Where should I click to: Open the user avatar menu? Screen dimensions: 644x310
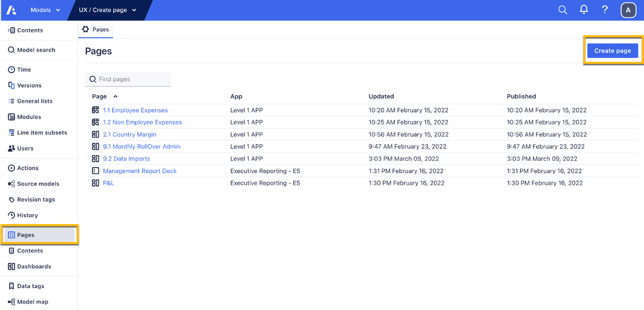628,10
